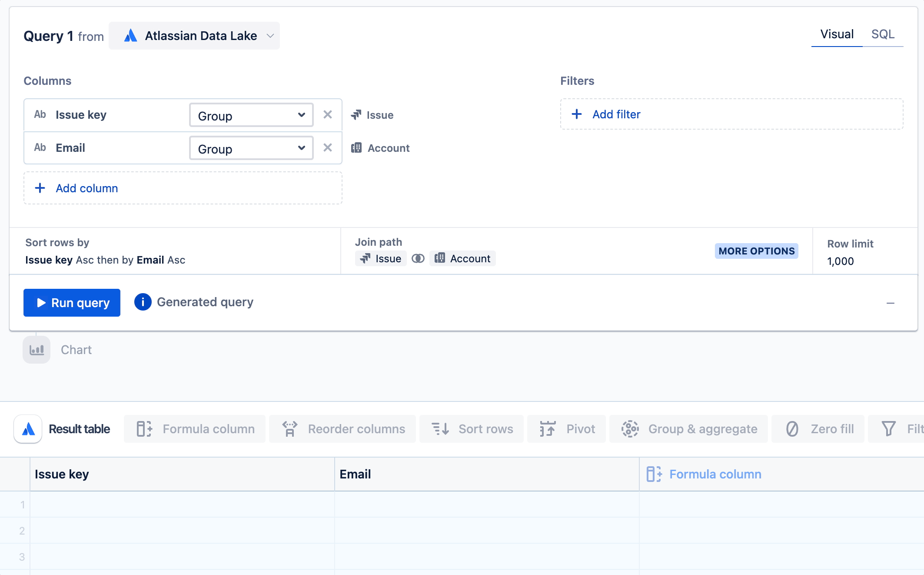This screenshot has width=924, height=575.
Task: Click Group & aggregate step
Action: [689, 429]
